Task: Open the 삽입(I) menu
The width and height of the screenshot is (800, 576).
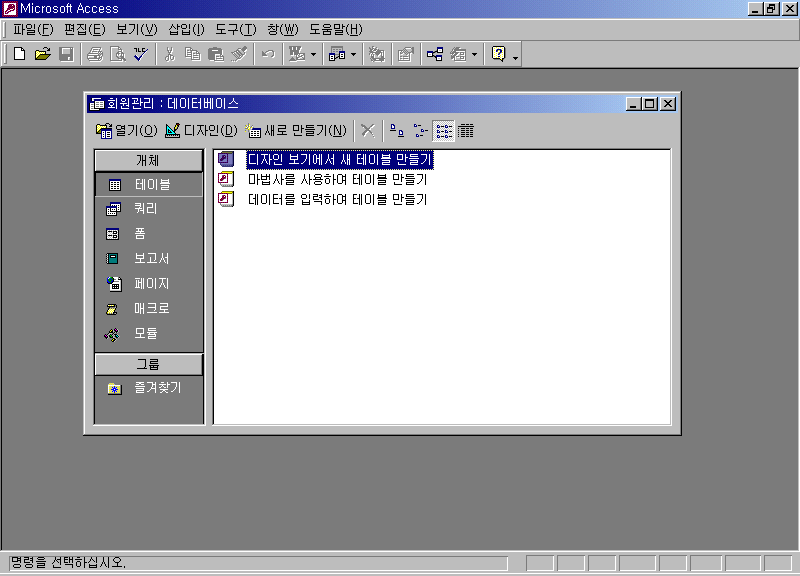Action: click(186, 30)
